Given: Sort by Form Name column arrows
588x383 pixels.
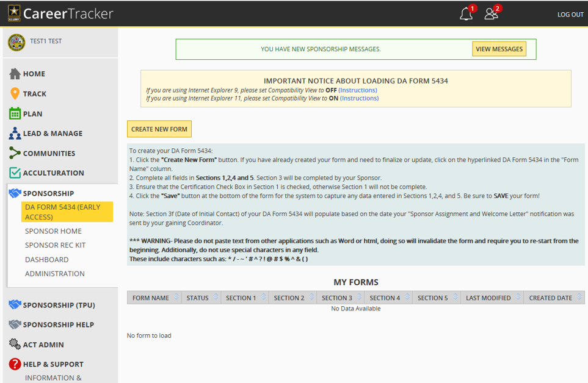Looking at the screenshot, I should click(176, 297).
